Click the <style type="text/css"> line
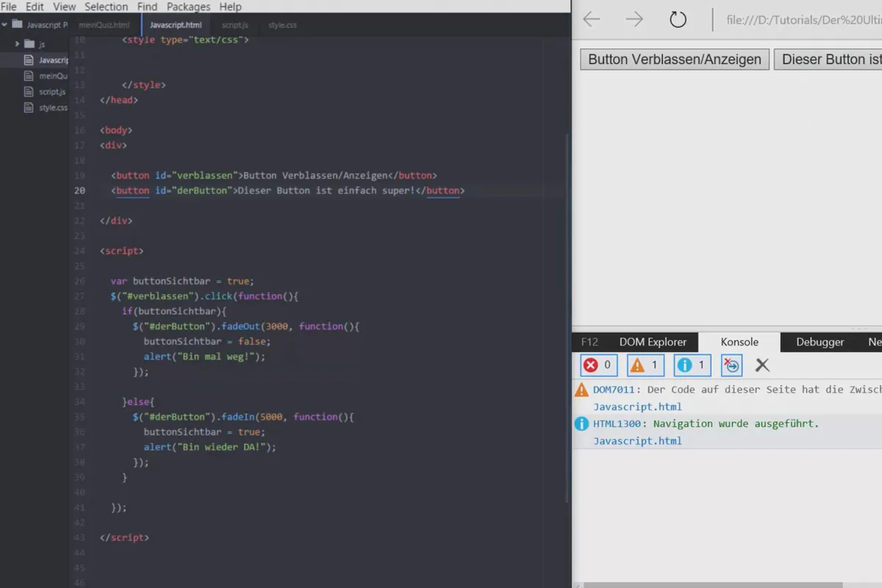The image size is (882, 588). click(185, 40)
